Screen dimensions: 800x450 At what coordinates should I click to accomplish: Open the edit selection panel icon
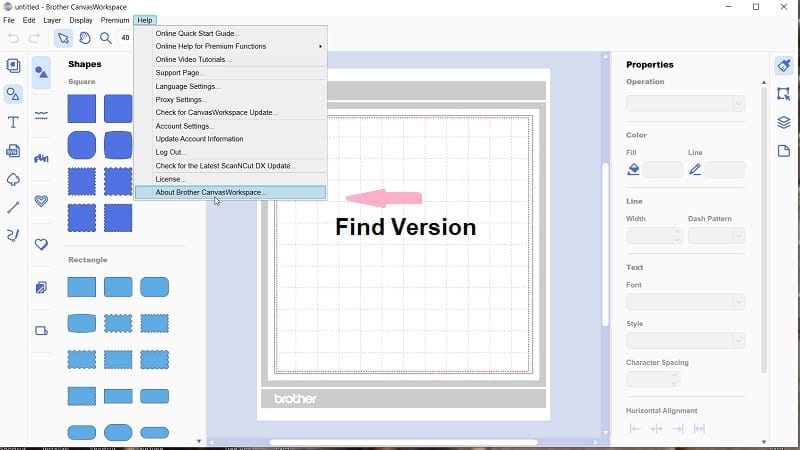(784, 94)
